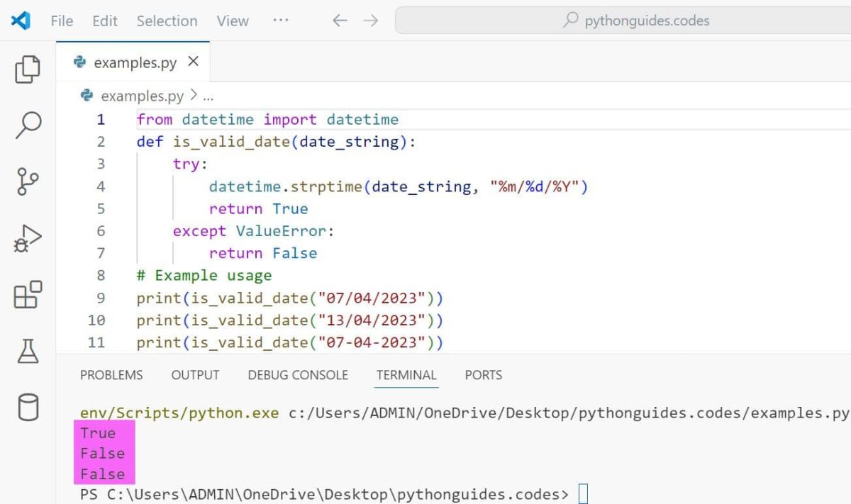
Task: Click line number 11 in the gutter
Action: (x=96, y=342)
